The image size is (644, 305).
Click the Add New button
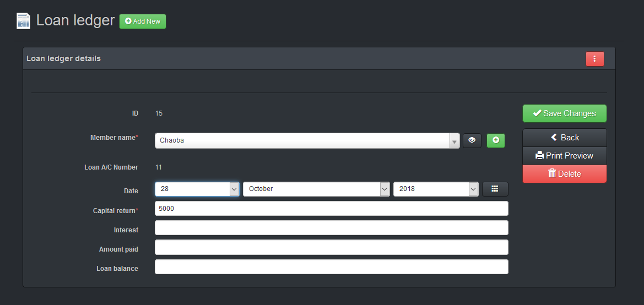(x=143, y=21)
